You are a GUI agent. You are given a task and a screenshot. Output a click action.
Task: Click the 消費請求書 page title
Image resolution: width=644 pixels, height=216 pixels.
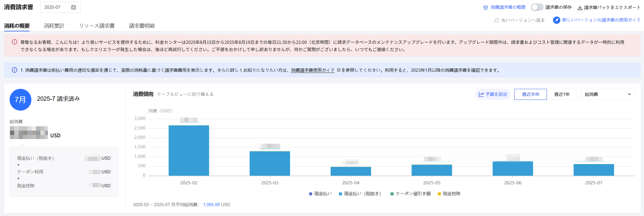(19, 7)
